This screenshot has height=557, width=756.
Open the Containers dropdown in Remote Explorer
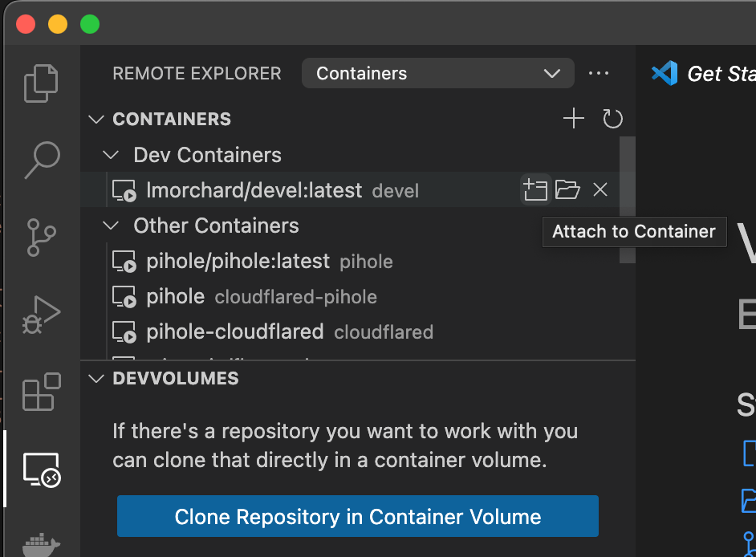(437, 73)
